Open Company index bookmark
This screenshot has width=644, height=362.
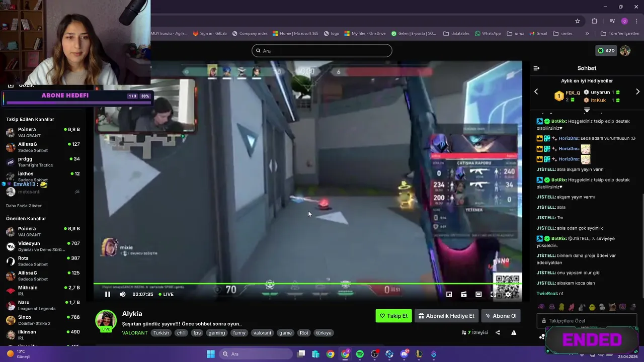(x=250, y=34)
